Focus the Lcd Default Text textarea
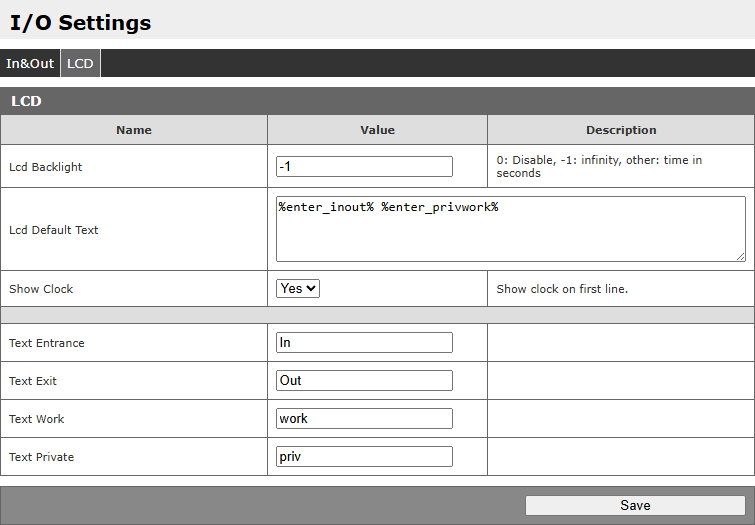This screenshot has height=525, width=755. click(x=510, y=229)
